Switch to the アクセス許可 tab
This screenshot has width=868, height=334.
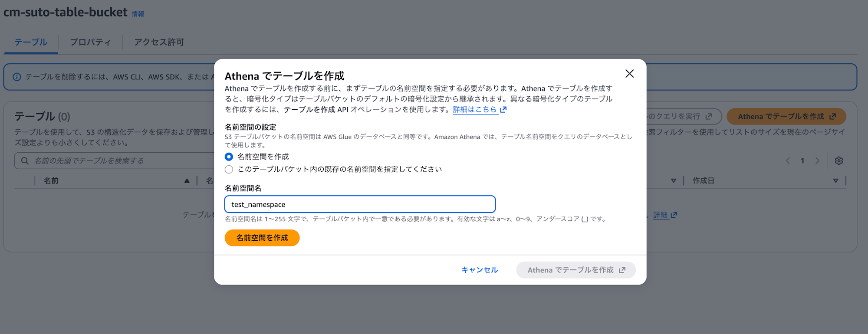click(x=159, y=42)
